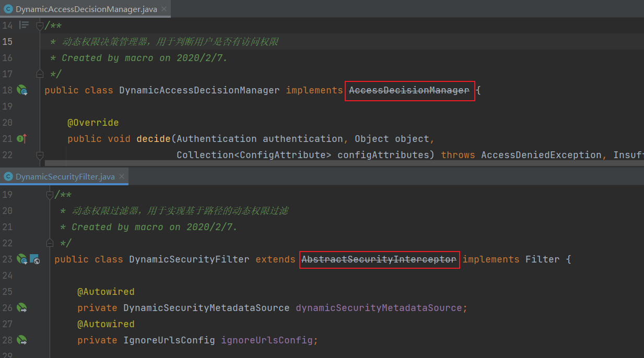Collapse the Javadoc comment starting at line 19

point(50,195)
